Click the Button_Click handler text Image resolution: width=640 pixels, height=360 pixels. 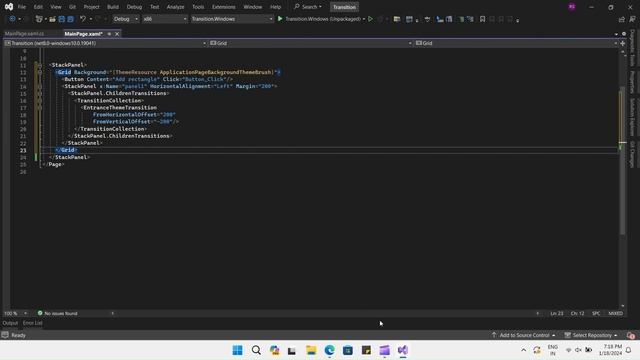click(203, 79)
